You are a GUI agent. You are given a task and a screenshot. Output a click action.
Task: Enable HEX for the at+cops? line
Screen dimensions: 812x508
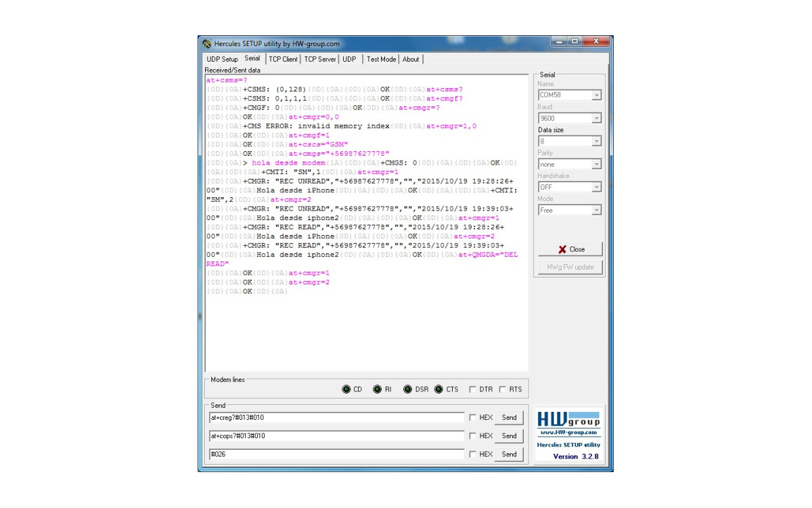click(473, 436)
